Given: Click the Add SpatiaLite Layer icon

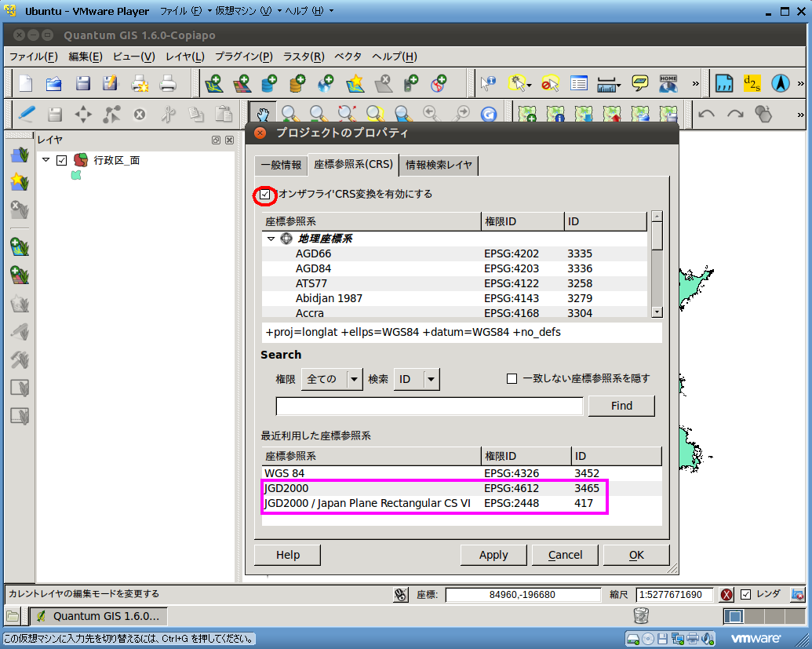Looking at the screenshot, I should click(297, 83).
